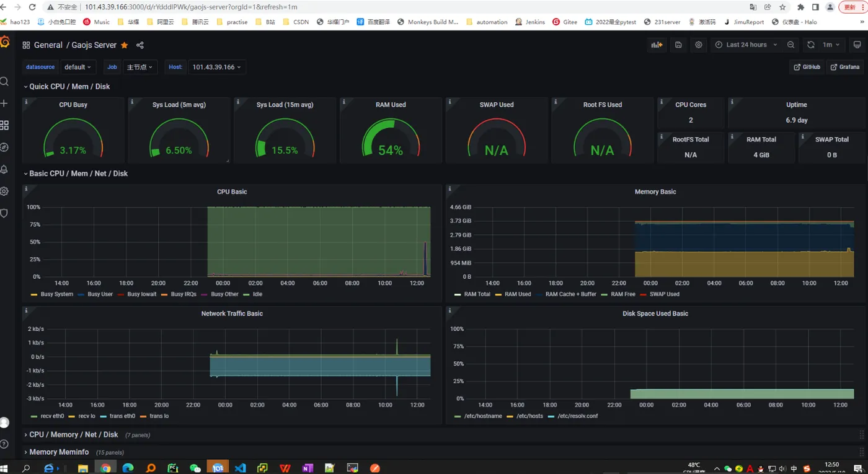
Task: Open the Host 101.43.39.166 dropdown
Action: 216,67
